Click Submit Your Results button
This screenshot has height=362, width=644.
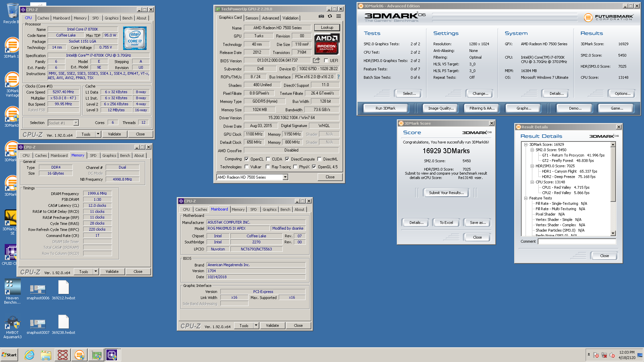tap(446, 193)
